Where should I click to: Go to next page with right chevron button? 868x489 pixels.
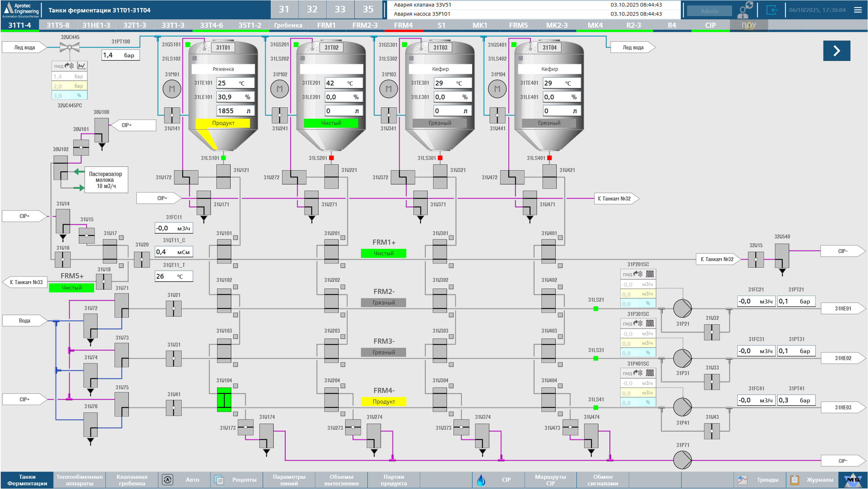tap(836, 51)
